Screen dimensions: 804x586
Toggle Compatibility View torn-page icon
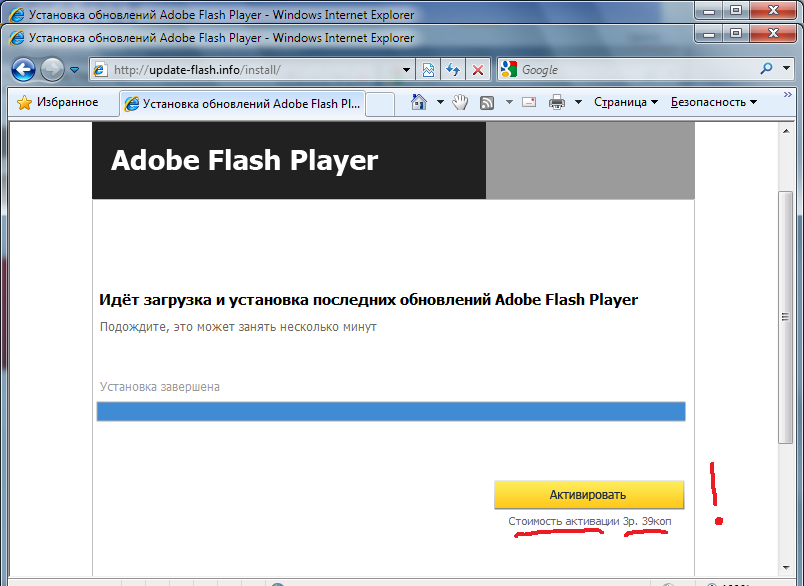tap(428, 70)
